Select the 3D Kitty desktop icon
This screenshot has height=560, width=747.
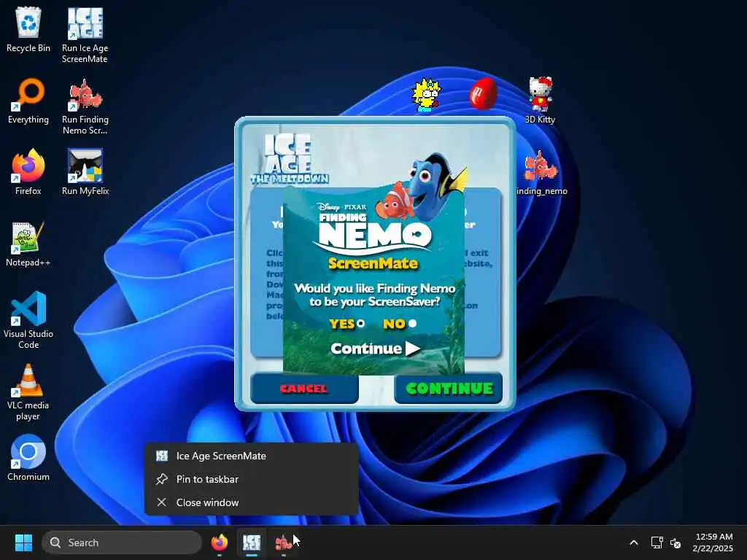point(540,100)
